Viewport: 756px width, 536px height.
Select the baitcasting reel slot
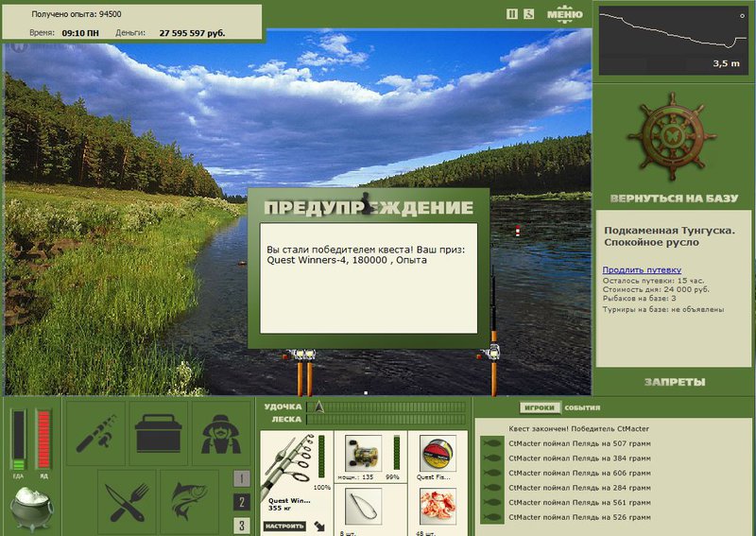click(363, 453)
